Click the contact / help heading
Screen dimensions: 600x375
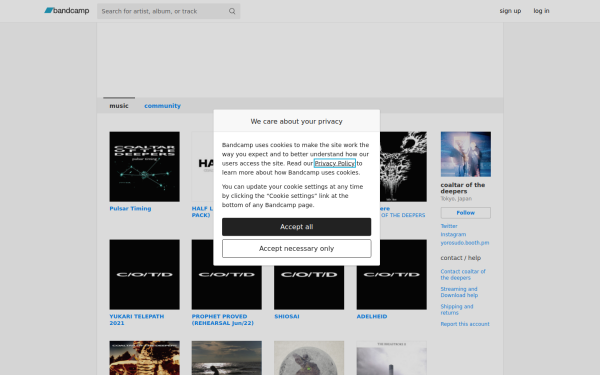click(460, 258)
